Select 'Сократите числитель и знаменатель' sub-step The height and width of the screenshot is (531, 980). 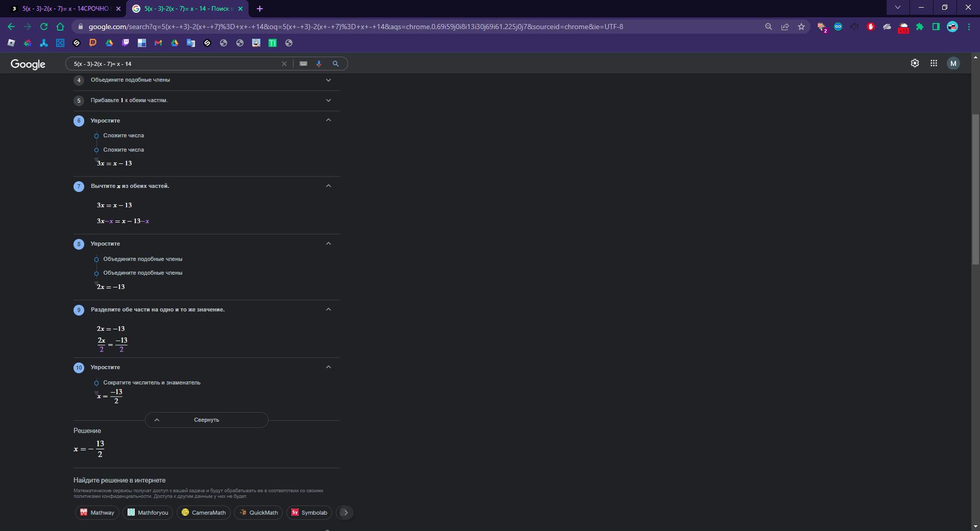pyautogui.click(x=152, y=382)
